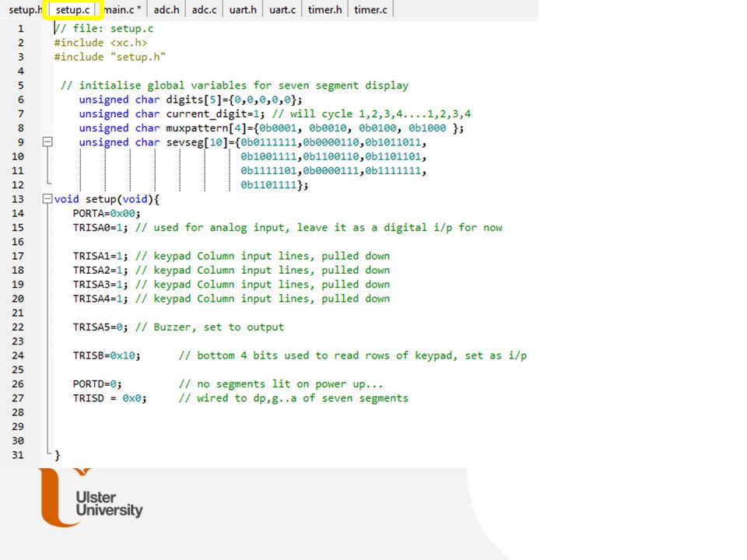
Task: Click the '#include "setup.h"' line
Action: 110,57
